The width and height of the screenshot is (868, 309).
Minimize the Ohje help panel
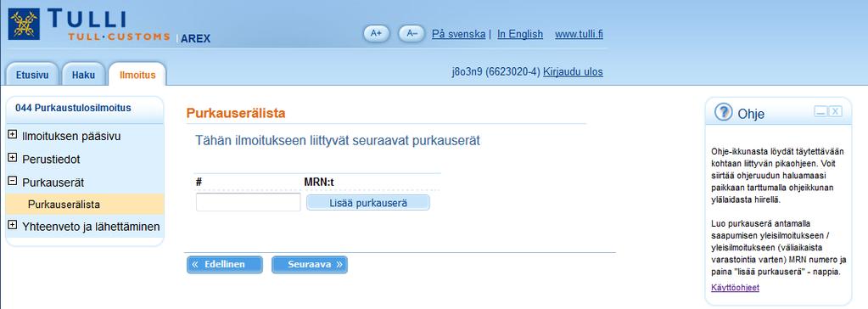(820, 112)
